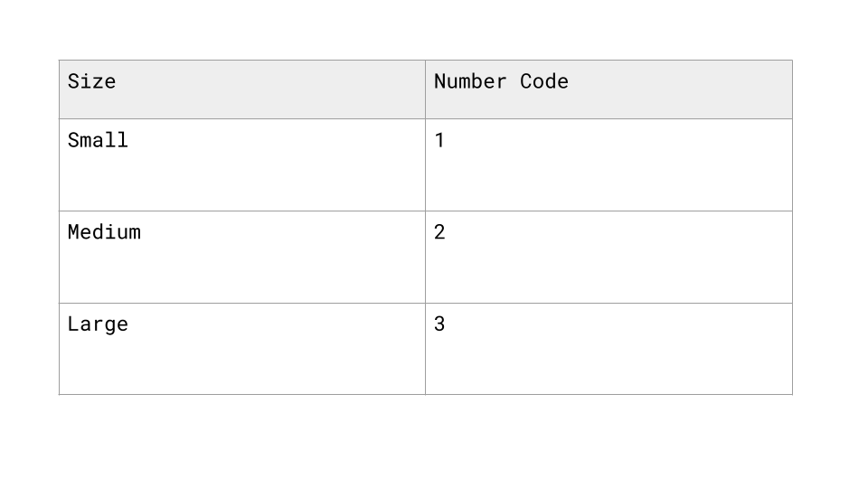Click the cell containing number 3
The height and width of the screenshot is (488, 868).
coord(609,349)
